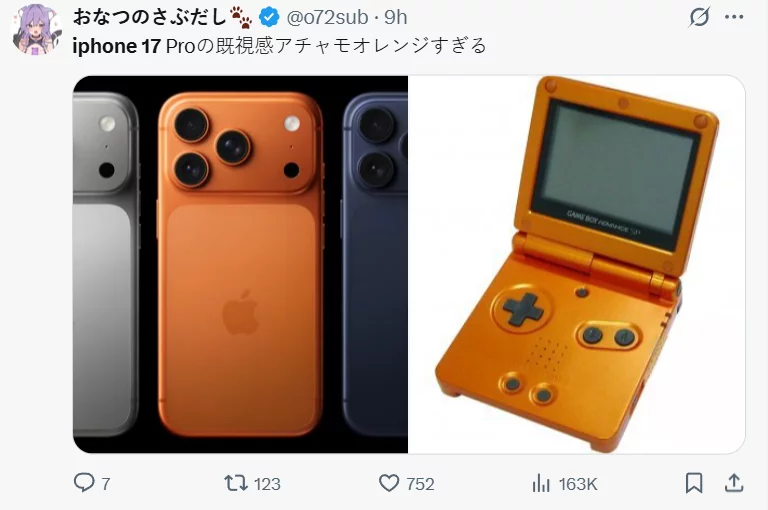Click the repost arrows icon
Image resolution: width=768 pixels, height=510 pixels.
236,483
